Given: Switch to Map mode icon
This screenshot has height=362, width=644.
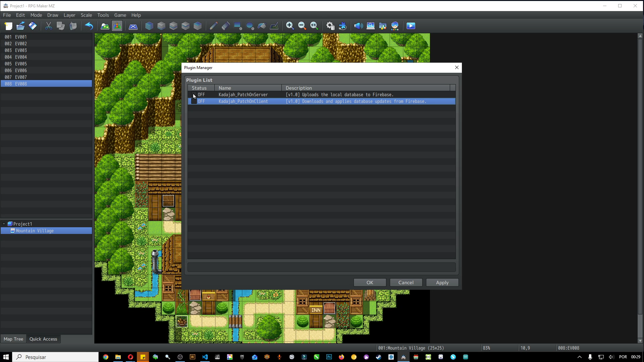Looking at the screenshot, I should (x=105, y=26).
